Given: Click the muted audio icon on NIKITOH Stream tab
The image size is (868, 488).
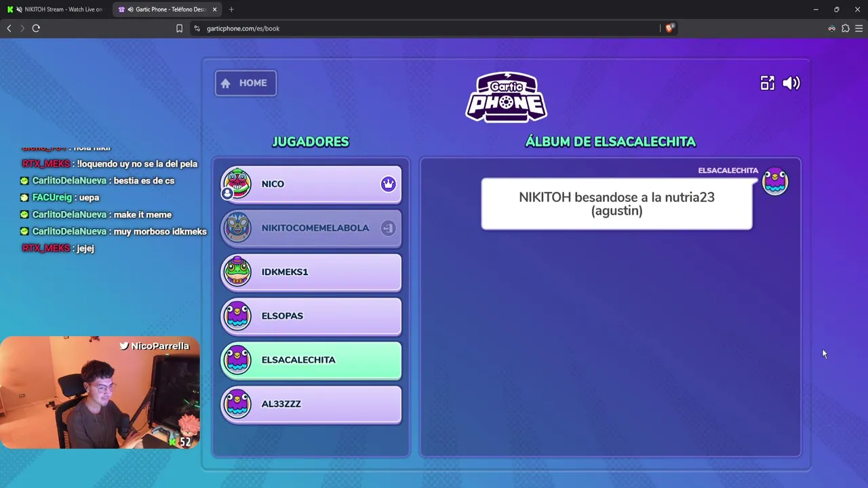Looking at the screenshot, I should (x=19, y=9).
